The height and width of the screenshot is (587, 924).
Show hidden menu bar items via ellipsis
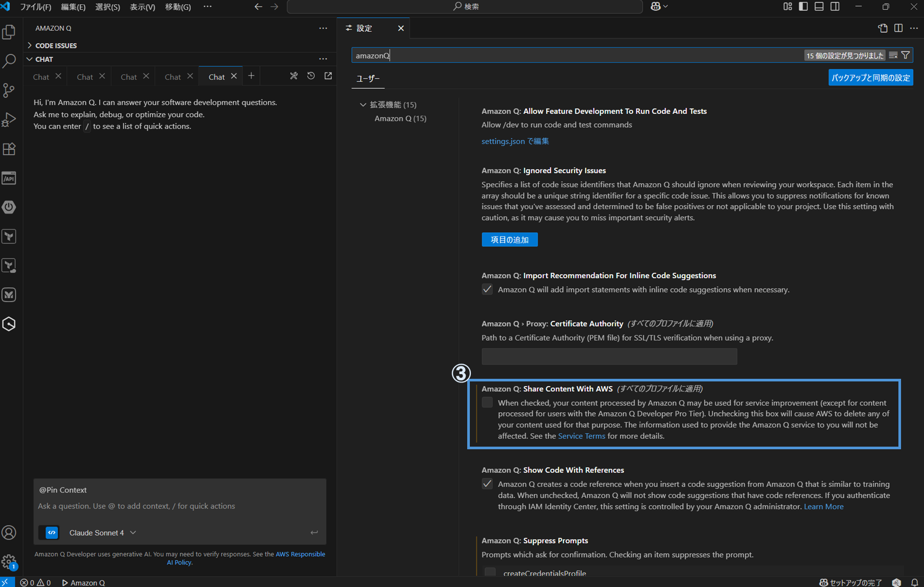point(207,7)
